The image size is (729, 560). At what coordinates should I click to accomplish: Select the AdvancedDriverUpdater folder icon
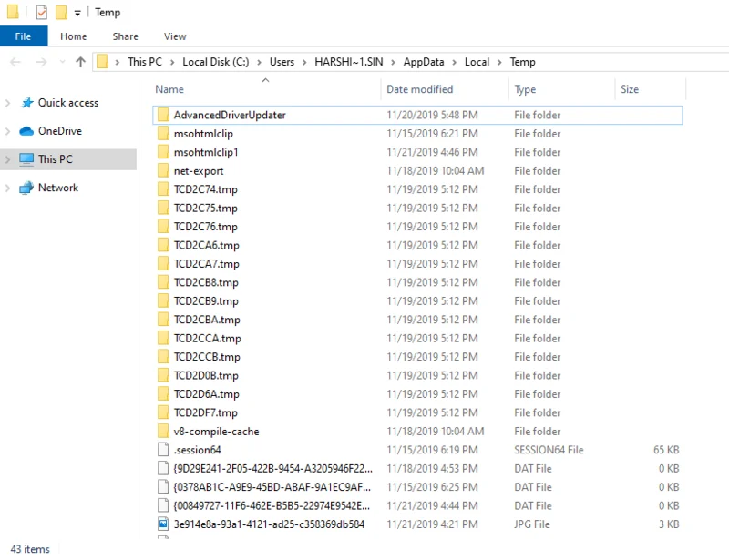163,115
